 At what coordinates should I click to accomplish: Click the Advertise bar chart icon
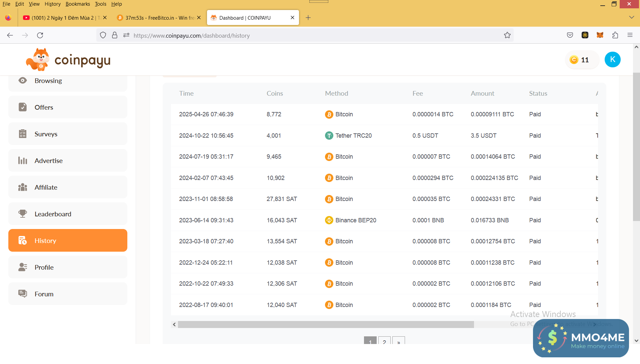pyautogui.click(x=23, y=161)
